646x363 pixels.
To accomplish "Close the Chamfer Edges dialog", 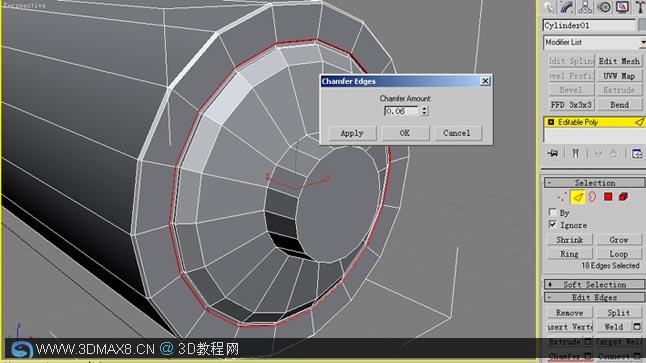I will (485, 81).
